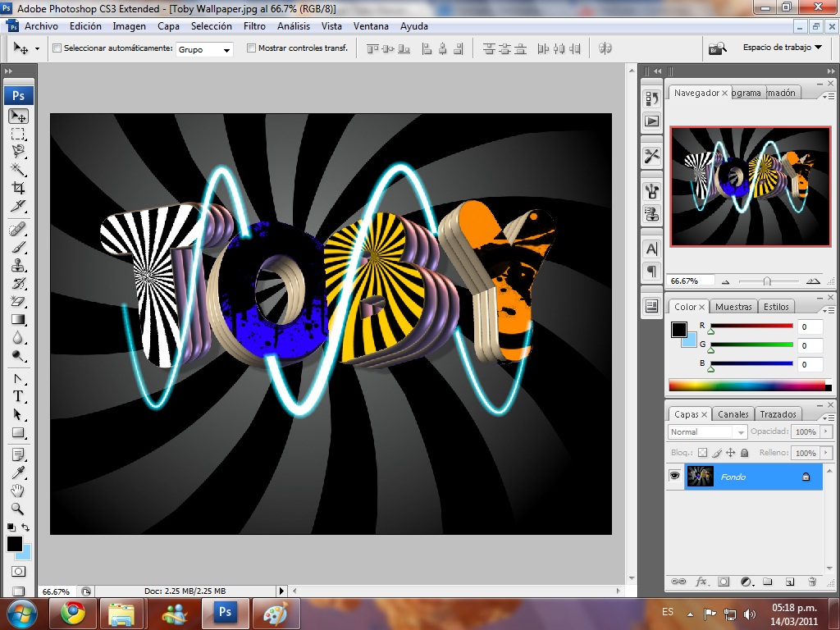The image size is (840, 630).
Task: Open Google Chrome from the taskbar
Action: point(72,613)
